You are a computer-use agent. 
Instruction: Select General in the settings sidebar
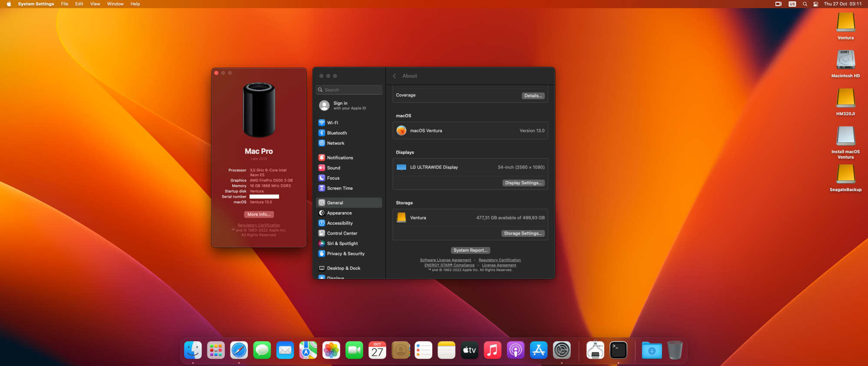coord(349,203)
